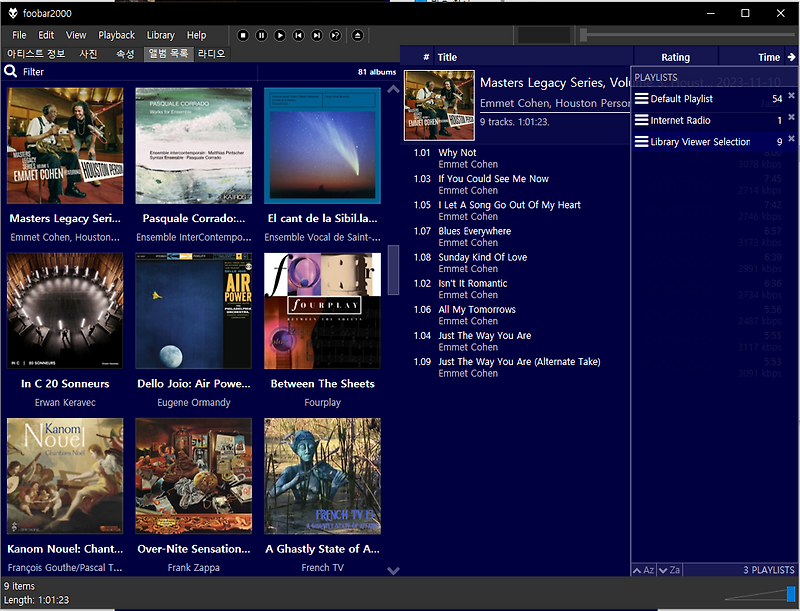Select track 'Blues Everywhere'

tap(516, 237)
